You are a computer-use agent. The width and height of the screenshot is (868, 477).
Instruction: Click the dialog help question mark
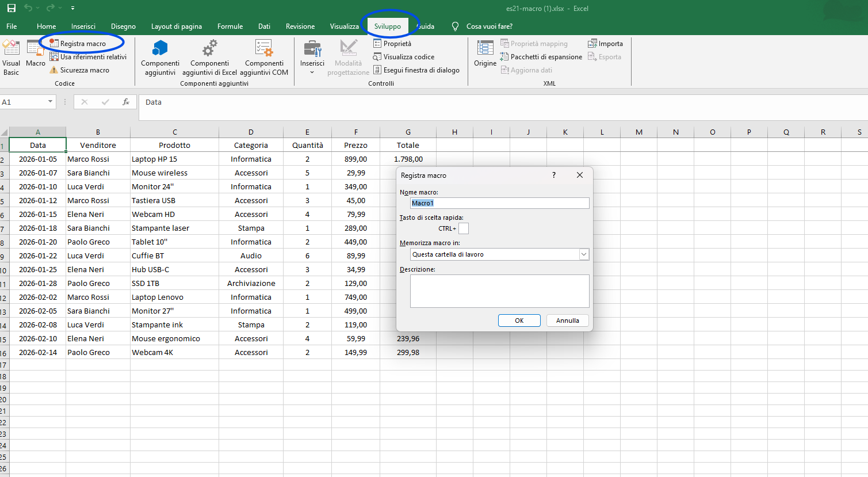tap(554, 175)
